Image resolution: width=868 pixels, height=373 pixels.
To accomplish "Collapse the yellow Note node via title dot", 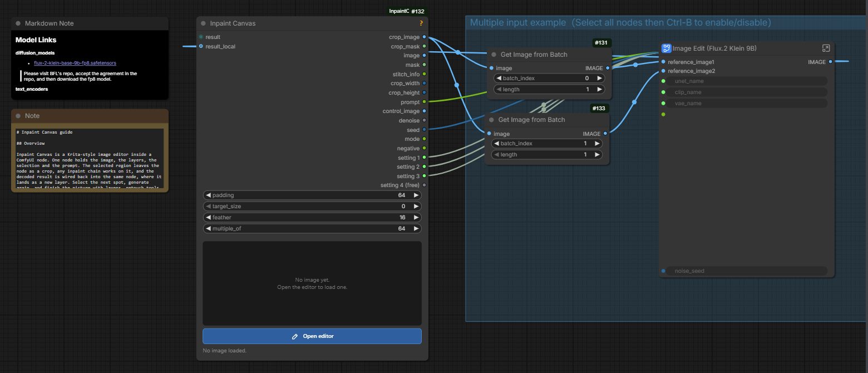I will pos(18,116).
